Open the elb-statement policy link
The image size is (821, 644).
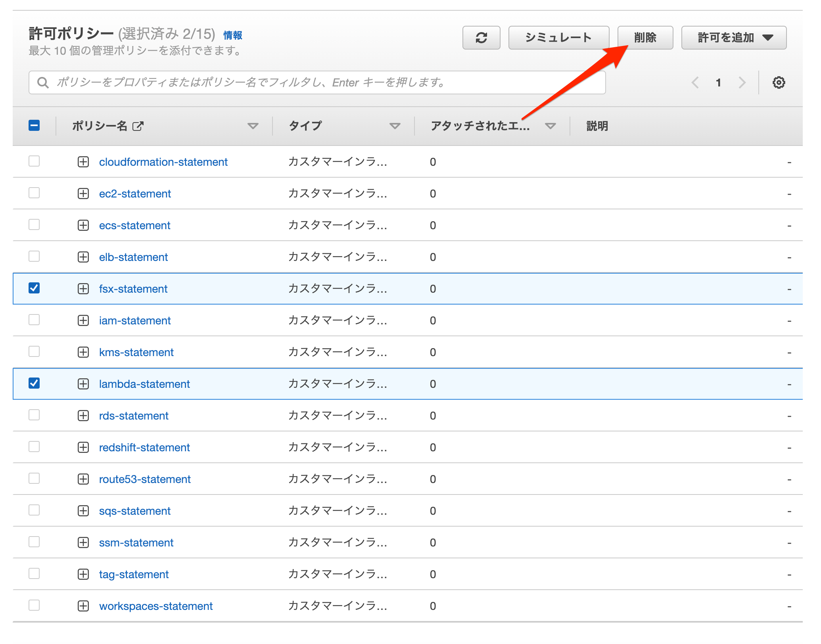(133, 257)
